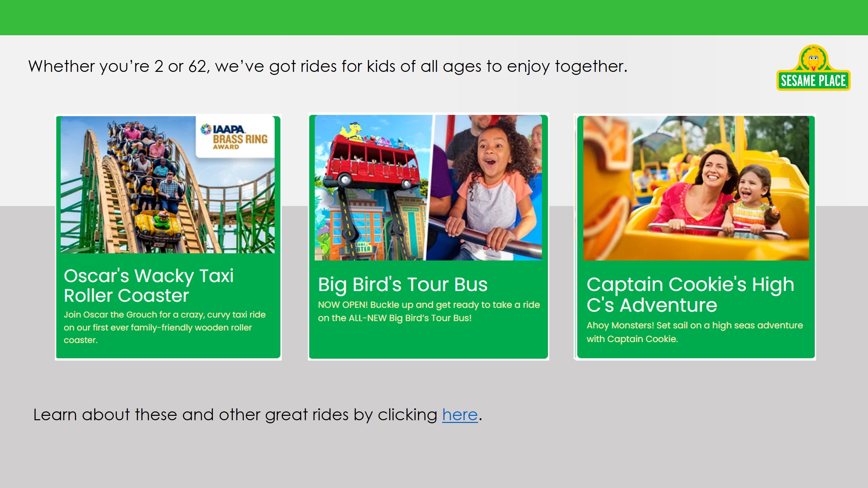868x488 pixels.
Task: Select the Captain Cookie's ride photo
Action: pyautogui.click(x=696, y=188)
